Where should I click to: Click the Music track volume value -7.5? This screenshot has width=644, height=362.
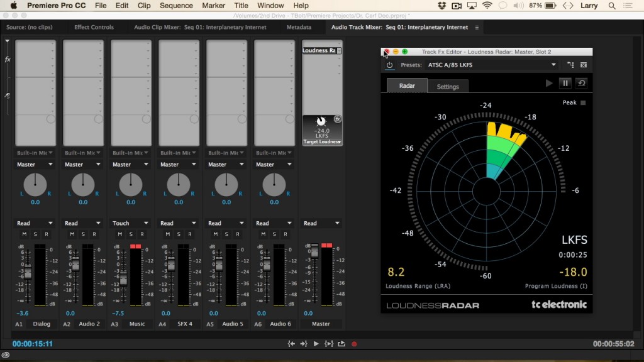[x=118, y=313]
